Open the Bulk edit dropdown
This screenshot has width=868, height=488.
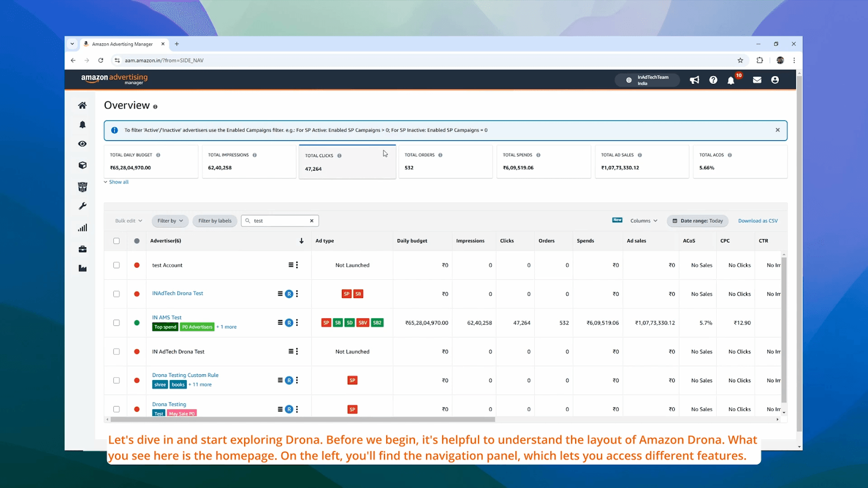(129, 221)
